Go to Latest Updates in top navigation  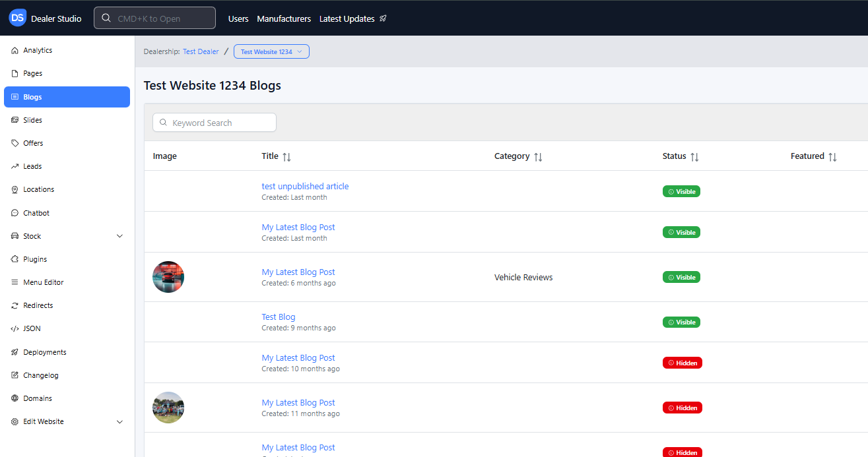(352, 19)
